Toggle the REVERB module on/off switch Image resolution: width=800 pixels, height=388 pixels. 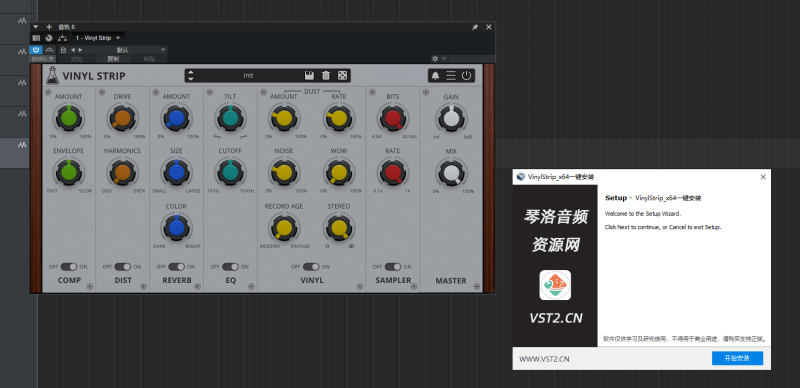(x=177, y=266)
